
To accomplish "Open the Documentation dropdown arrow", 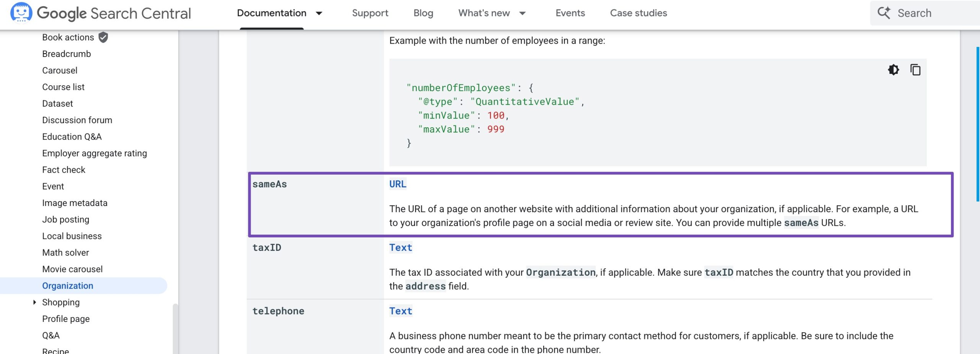I will [x=319, y=13].
